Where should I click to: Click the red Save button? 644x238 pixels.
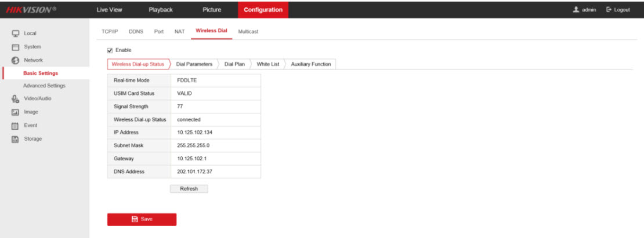142,219
